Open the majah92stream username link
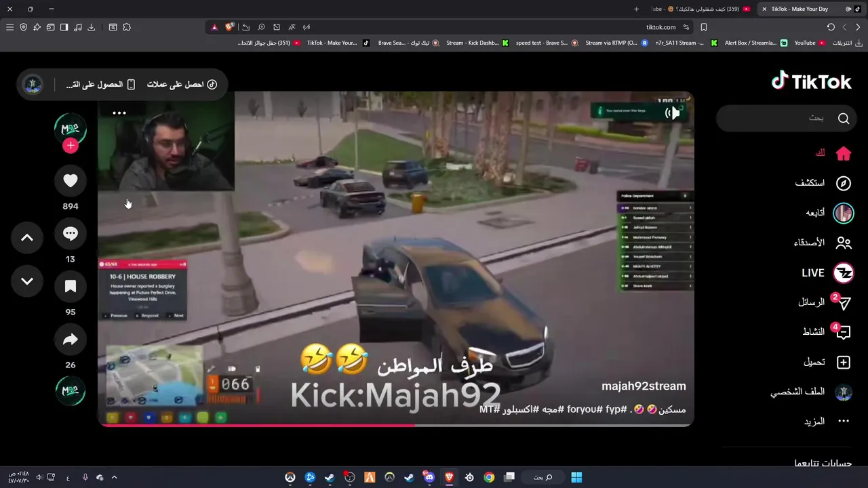The image size is (868, 488). pyautogui.click(x=644, y=386)
